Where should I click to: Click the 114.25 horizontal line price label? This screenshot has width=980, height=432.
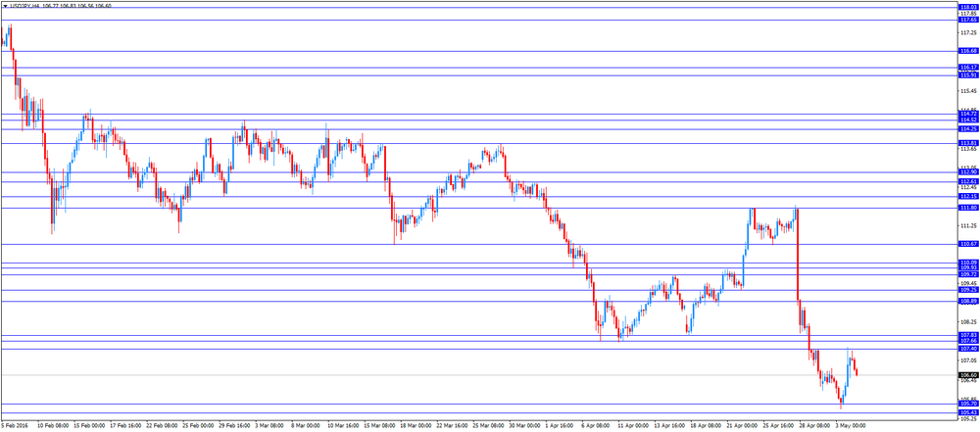968,128
